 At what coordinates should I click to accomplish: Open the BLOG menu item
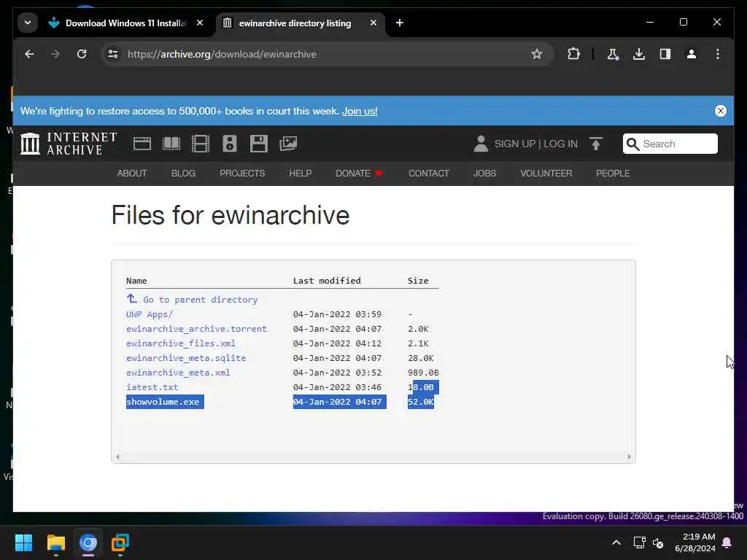click(x=183, y=174)
